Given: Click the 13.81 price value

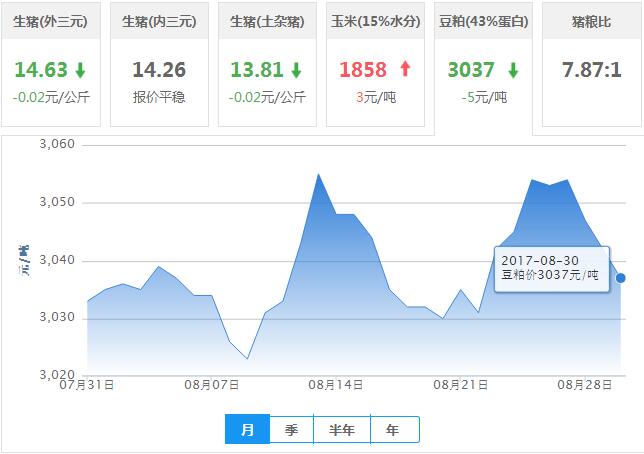Looking at the screenshot, I should [x=257, y=69].
